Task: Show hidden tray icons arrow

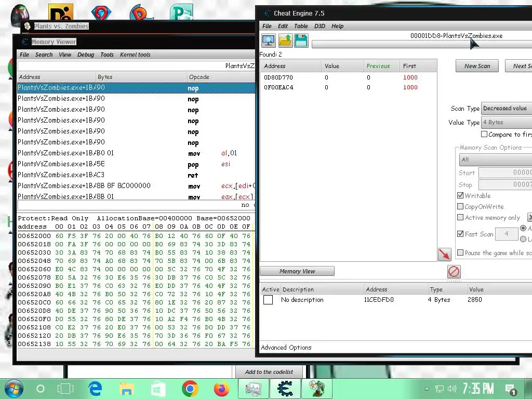Action: pos(427,389)
